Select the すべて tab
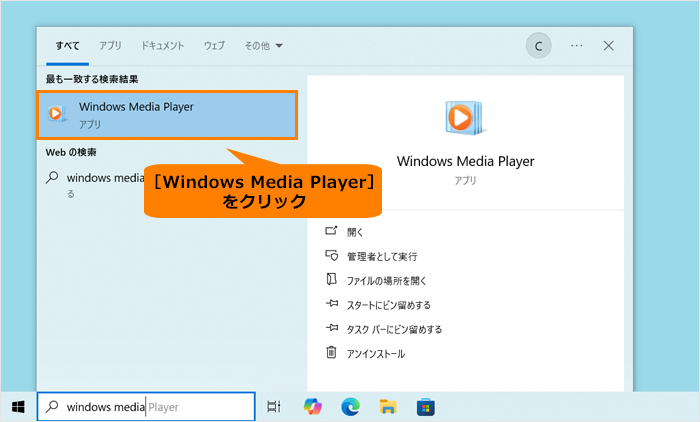This screenshot has height=422, width=700. click(67, 46)
